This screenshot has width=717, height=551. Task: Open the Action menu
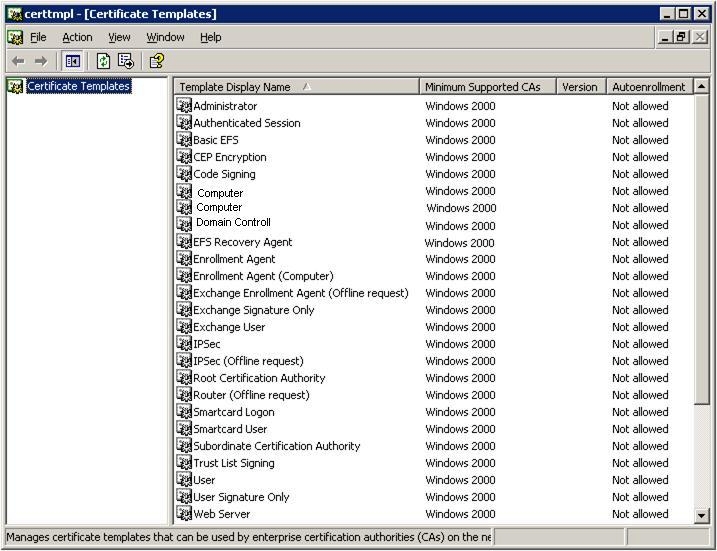click(77, 37)
